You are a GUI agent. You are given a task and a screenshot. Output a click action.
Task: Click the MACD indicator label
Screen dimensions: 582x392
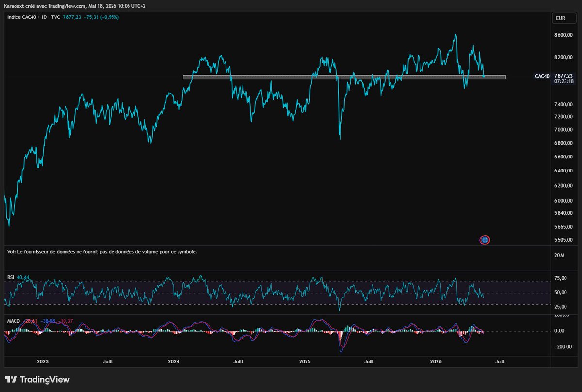click(13, 321)
